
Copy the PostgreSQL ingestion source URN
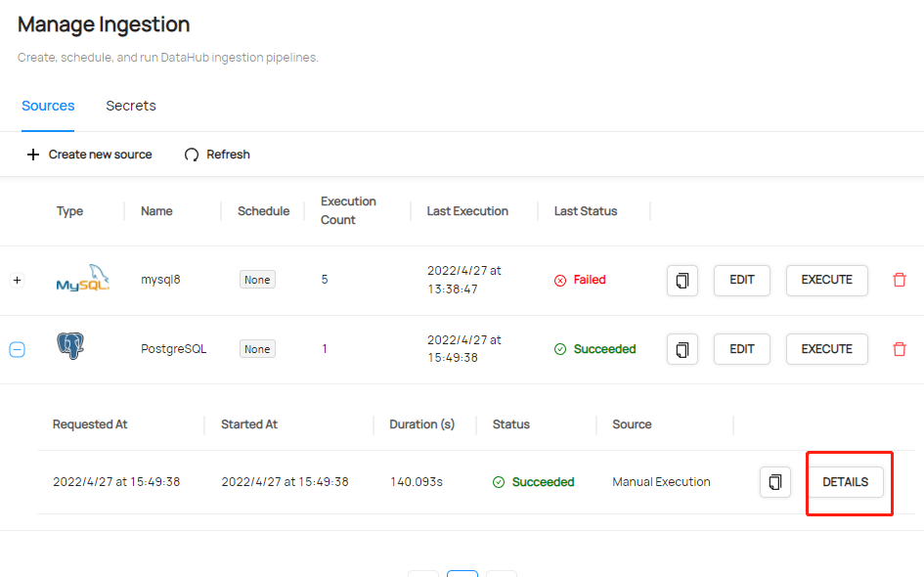(x=682, y=348)
